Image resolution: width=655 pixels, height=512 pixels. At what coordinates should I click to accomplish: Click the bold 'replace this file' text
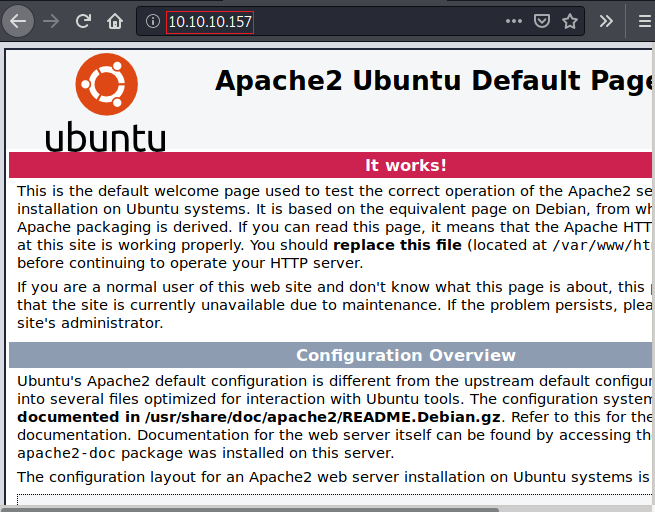(397, 245)
